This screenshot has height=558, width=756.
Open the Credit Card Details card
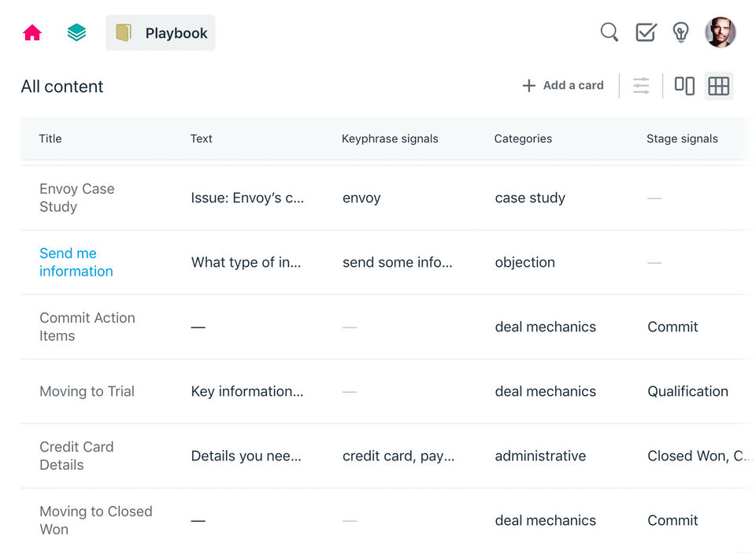(x=76, y=456)
